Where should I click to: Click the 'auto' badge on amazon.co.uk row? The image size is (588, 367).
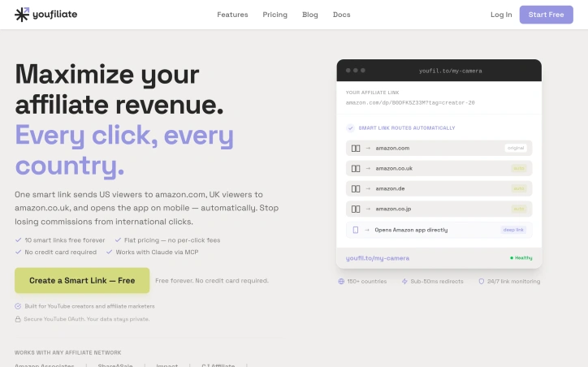click(x=519, y=168)
